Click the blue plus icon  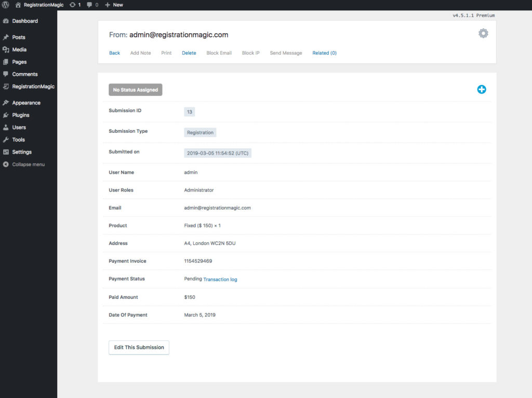(482, 89)
